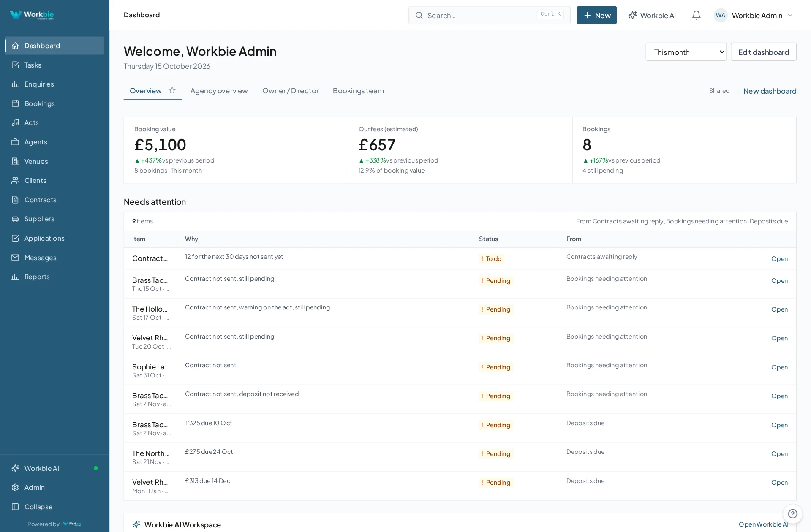Click the notifications bell icon
Image resolution: width=811 pixels, height=532 pixels.
pos(697,15)
